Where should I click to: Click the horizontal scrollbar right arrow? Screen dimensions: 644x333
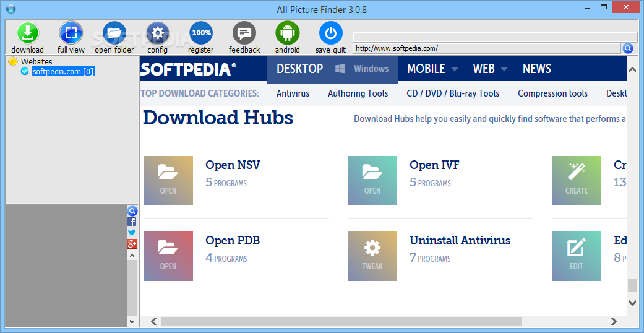(x=614, y=321)
